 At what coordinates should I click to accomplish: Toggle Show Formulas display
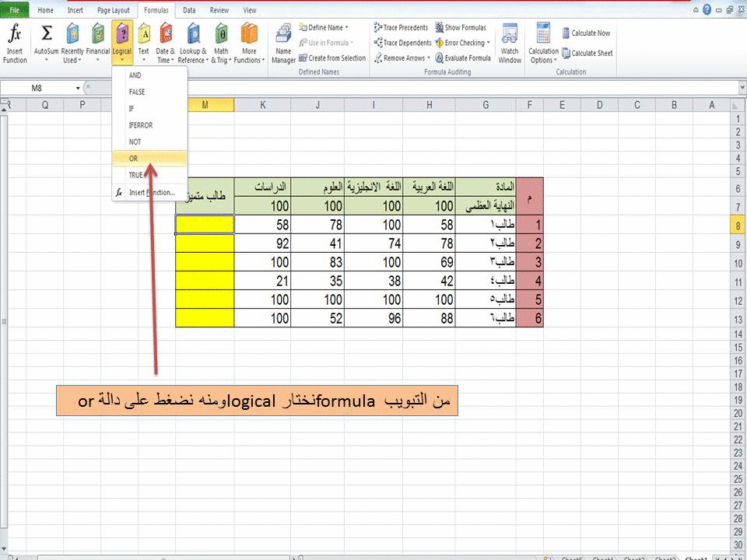[x=461, y=26]
